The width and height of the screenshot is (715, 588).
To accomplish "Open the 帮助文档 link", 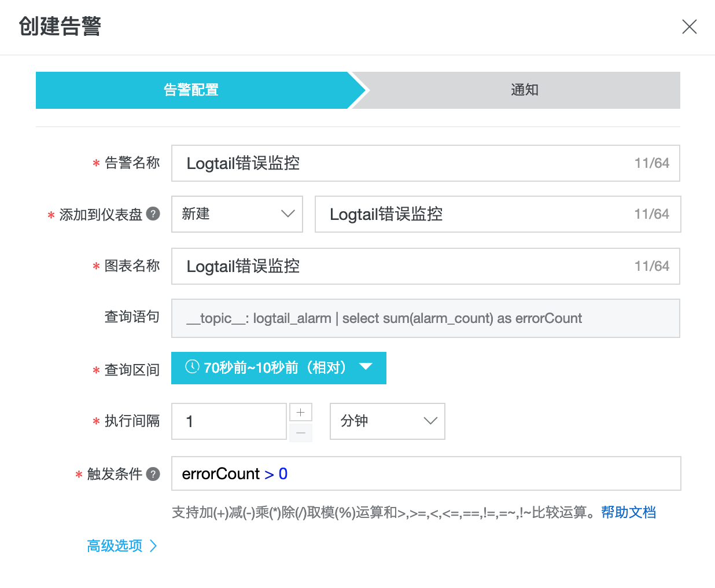I will [x=629, y=512].
